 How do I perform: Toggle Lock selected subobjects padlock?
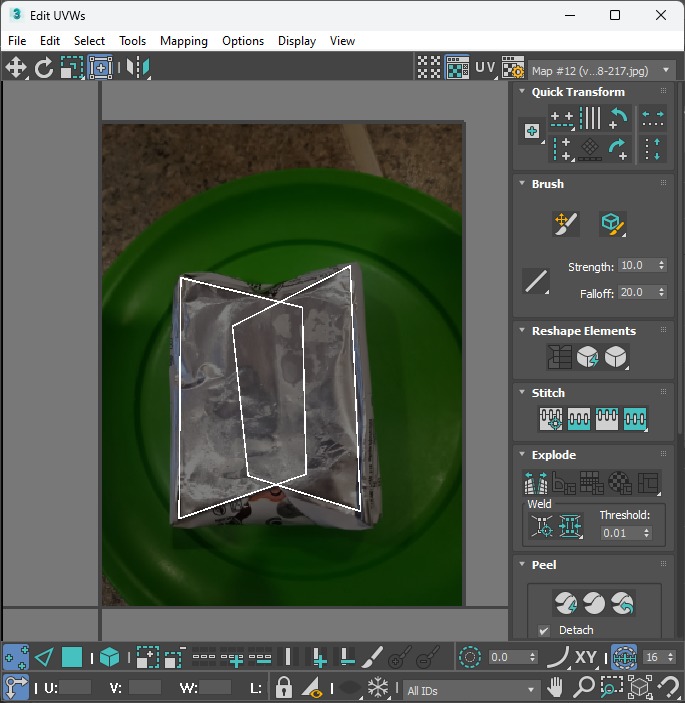[283, 687]
